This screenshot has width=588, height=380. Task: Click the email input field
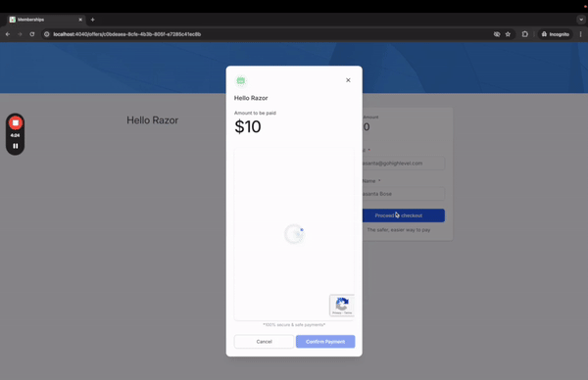tap(404, 163)
